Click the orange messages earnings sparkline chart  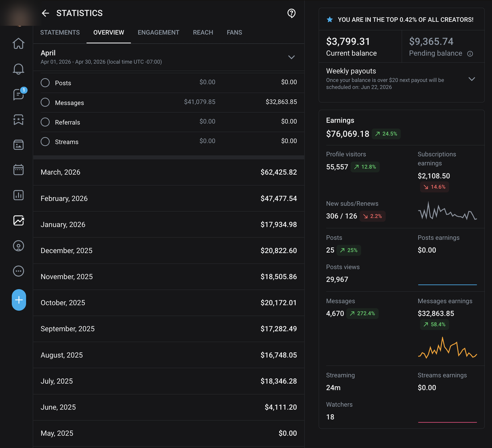447,347
